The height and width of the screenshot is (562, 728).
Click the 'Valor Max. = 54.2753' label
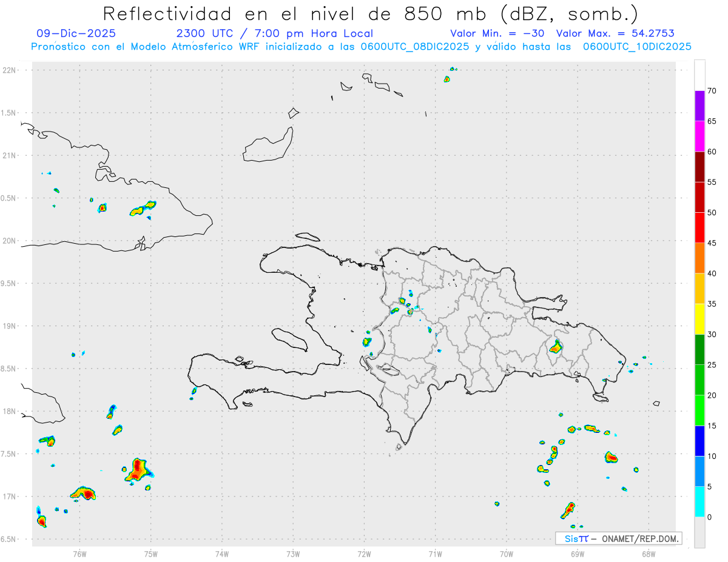click(615, 33)
